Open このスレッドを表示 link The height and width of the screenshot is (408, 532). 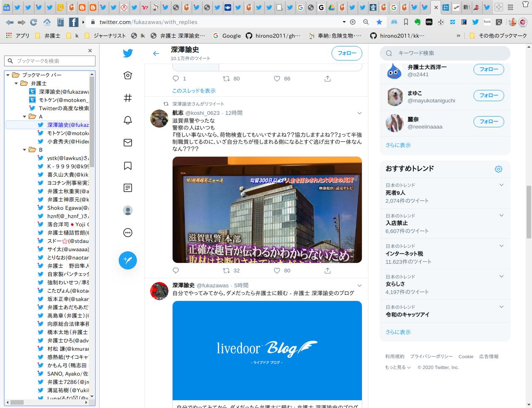tap(194, 91)
